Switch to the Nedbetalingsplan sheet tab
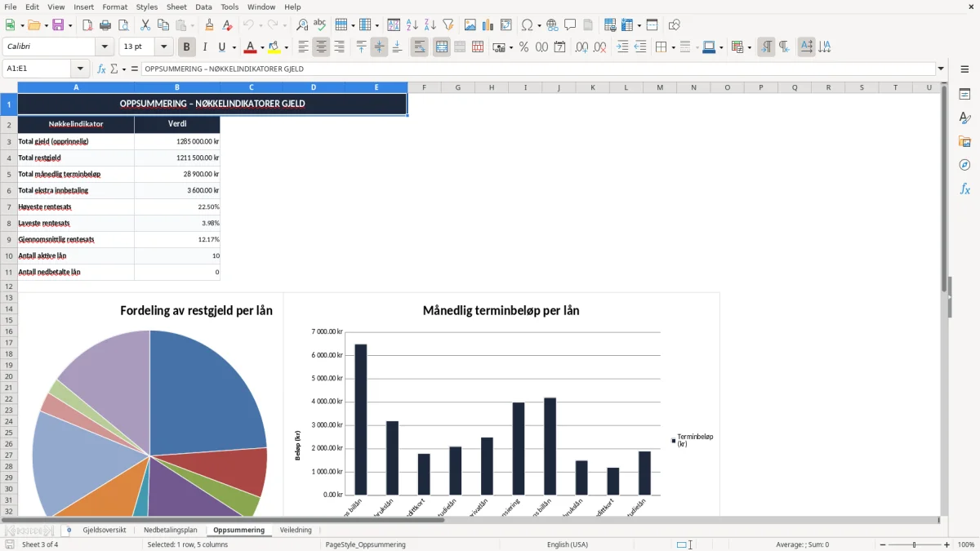 tap(170, 530)
